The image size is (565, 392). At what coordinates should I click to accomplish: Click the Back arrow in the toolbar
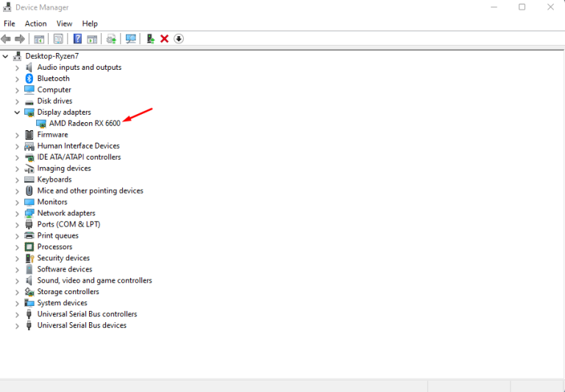6,38
